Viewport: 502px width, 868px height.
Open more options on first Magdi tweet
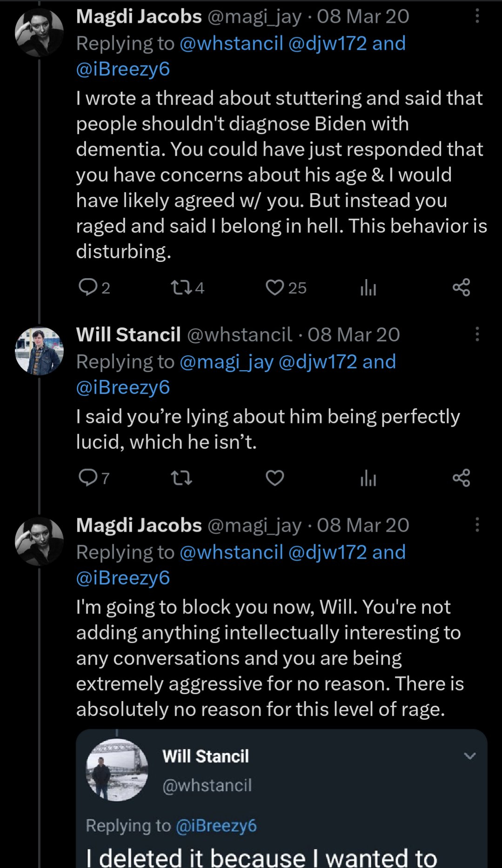(x=477, y=16)
